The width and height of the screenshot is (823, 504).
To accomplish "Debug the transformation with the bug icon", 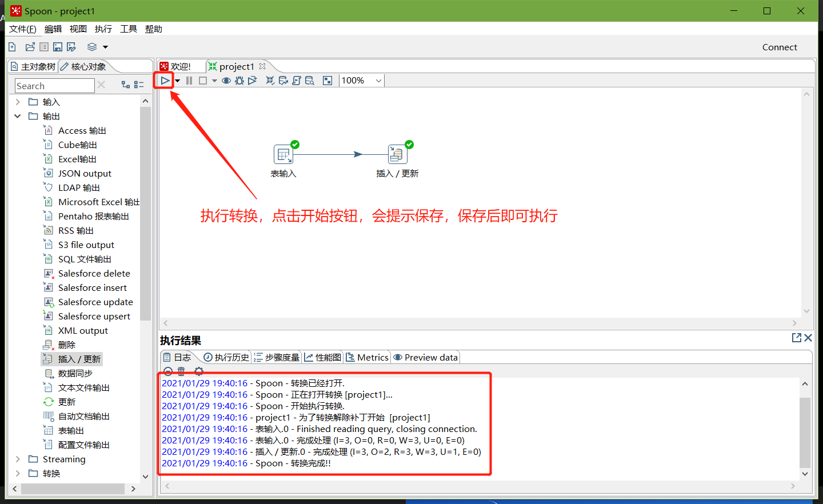I will [x=239, y=81].
